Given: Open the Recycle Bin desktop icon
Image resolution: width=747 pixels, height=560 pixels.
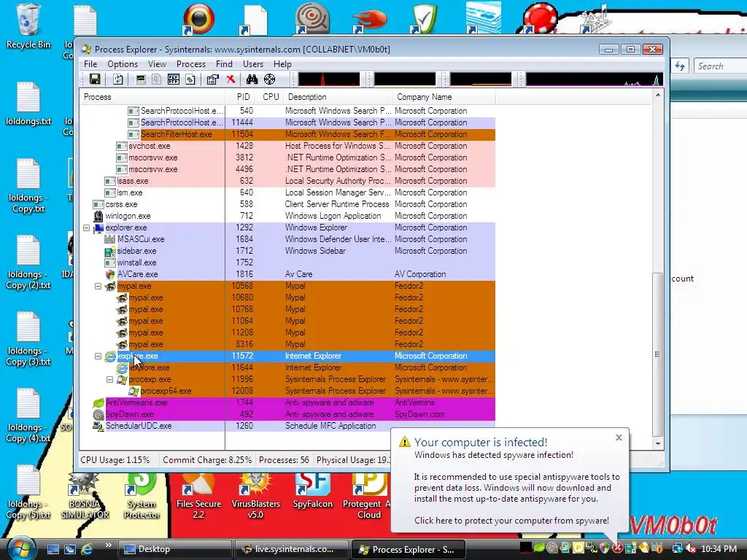Looking at the screenshot, I should 28,26.
